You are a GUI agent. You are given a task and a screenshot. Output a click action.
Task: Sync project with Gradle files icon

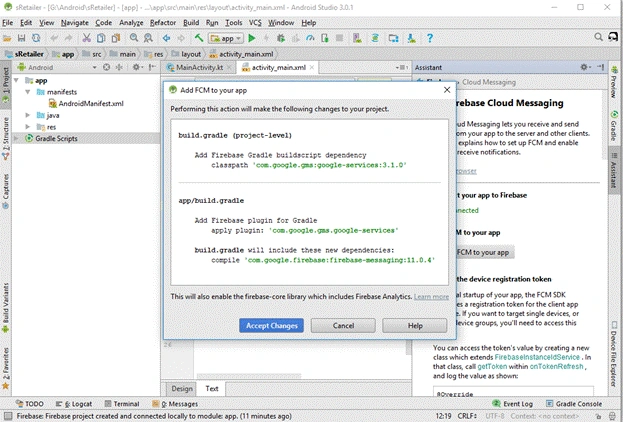[x=375, y=38]
